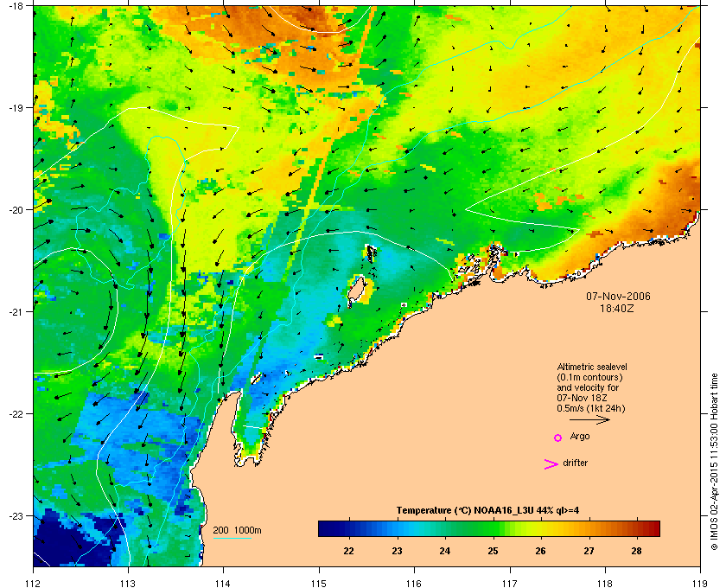Click the 26 value on the temperature scale
The height and width of the screenshot is (588, 726).
[540, 551]
